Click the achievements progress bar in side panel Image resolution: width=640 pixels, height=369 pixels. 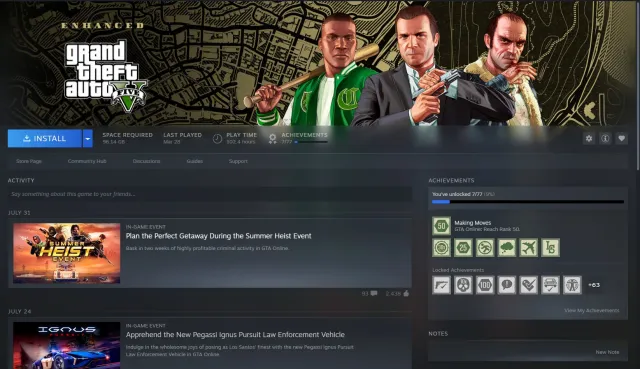528,202
